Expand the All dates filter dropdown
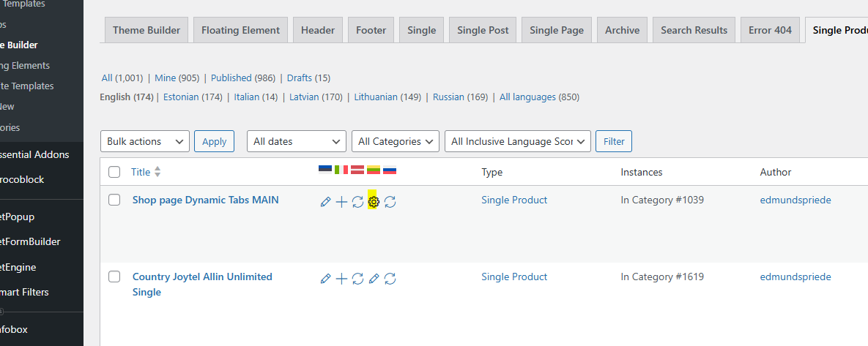868x346 pixels. point(296,141)
